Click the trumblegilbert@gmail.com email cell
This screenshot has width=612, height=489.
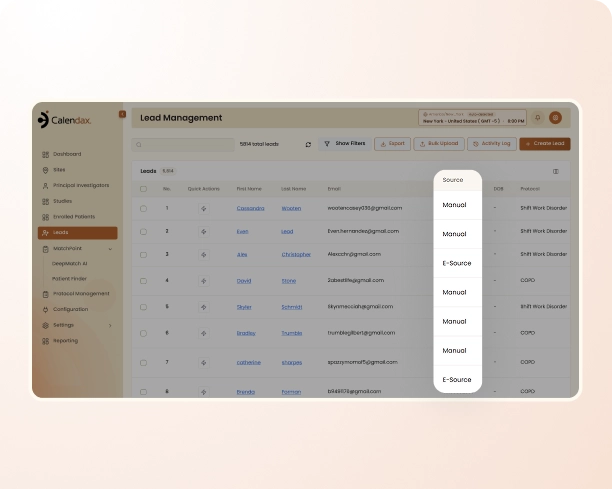[361, 333]
